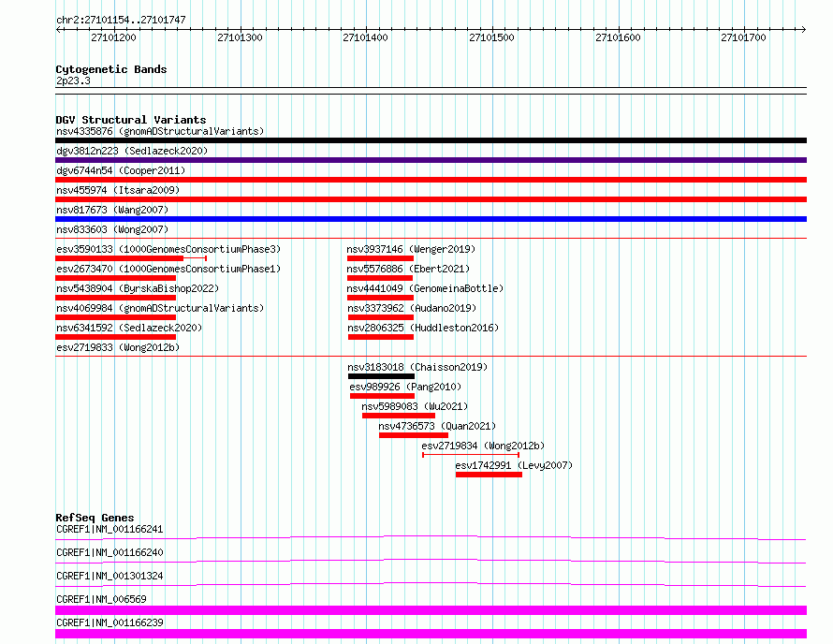Open CGREF1|NM_001166241 transcript label
This screenshot has width=833, height=644.
pyautogui.click(x=110, y=529)
